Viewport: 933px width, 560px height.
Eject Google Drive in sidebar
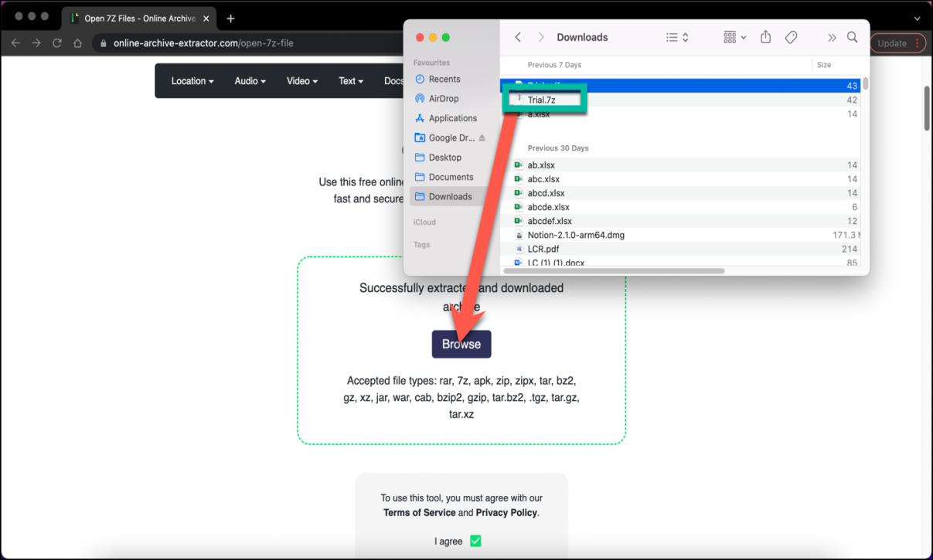pos(482,137)
